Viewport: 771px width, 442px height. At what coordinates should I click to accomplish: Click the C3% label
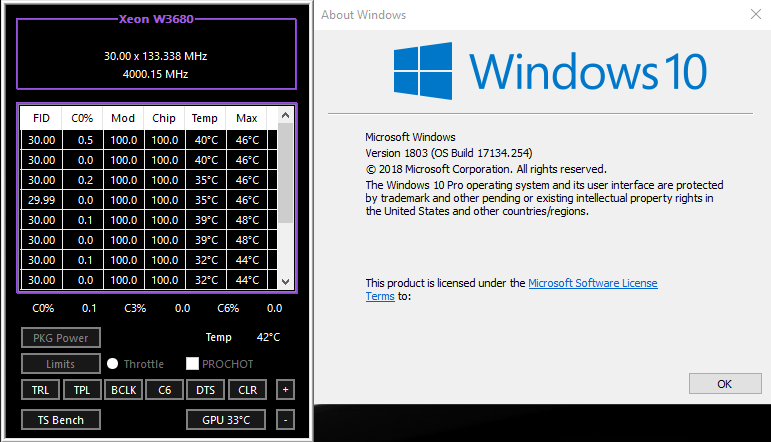(x=135, y=308)
